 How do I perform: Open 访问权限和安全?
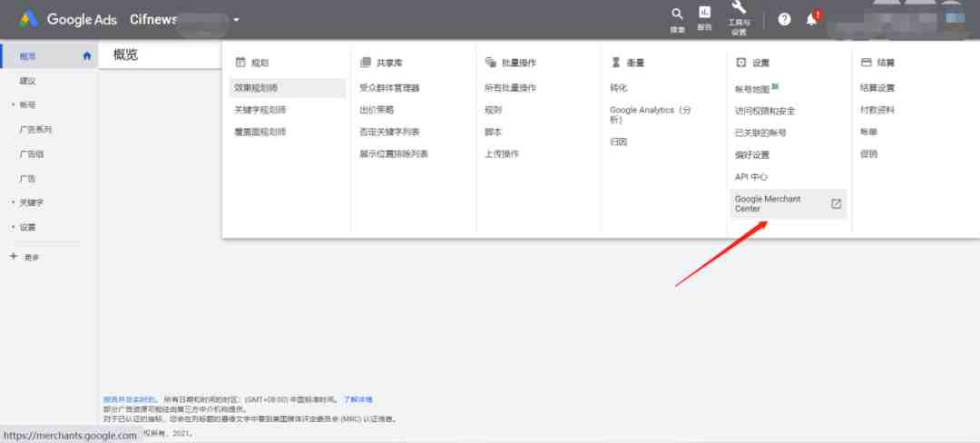(765, 112)
